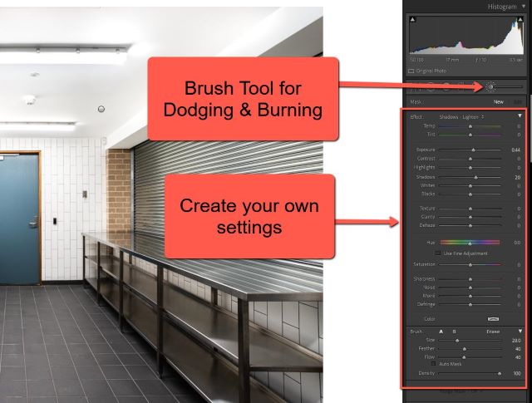Open the Effect preset dropdown
The width and height of the screenshot is (532, 403).
[462, 116]
